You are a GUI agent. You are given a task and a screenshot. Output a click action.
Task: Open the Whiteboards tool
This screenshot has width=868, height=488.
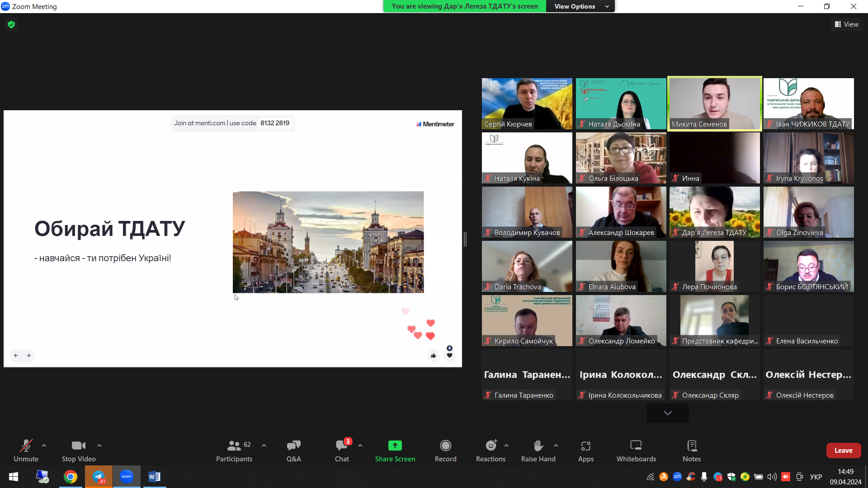tap(636, 446)
